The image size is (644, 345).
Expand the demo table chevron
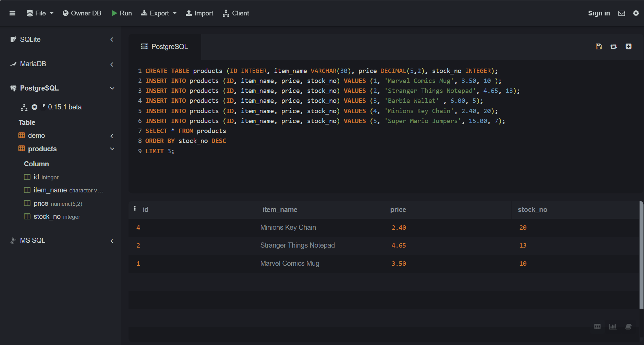pos(112,136)
